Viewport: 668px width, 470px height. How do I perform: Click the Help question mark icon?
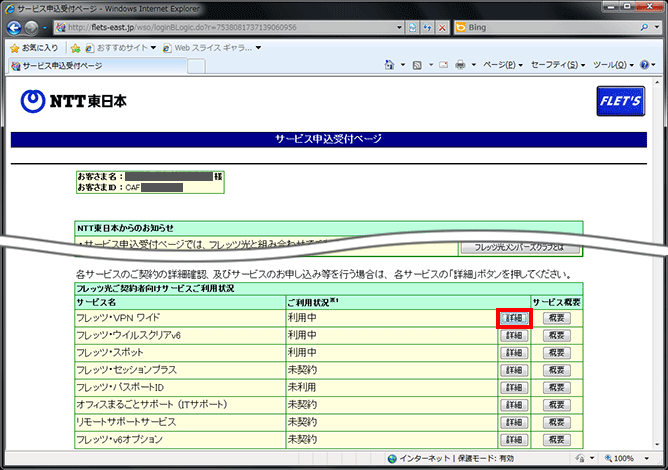(645, 65)
